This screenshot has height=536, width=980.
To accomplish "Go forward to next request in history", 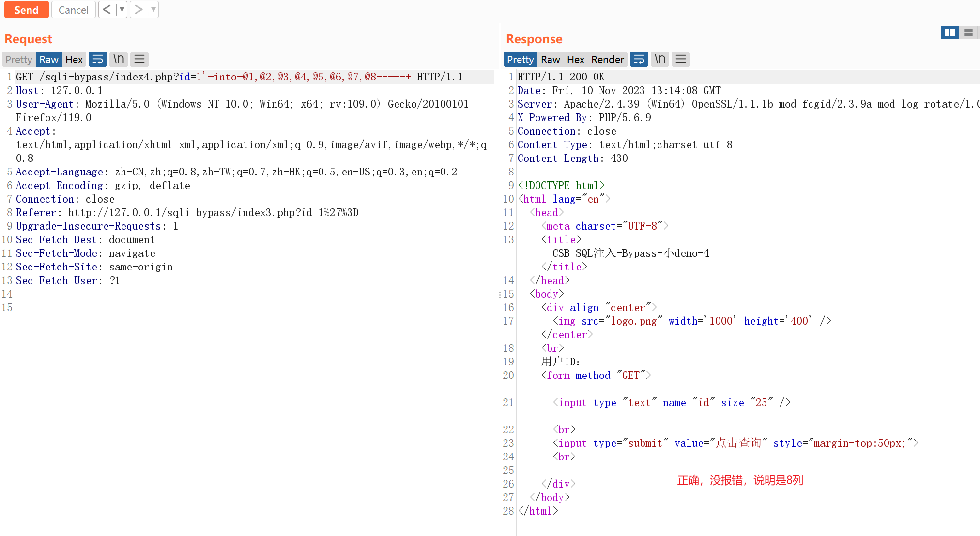I will (x=138, y=10).
